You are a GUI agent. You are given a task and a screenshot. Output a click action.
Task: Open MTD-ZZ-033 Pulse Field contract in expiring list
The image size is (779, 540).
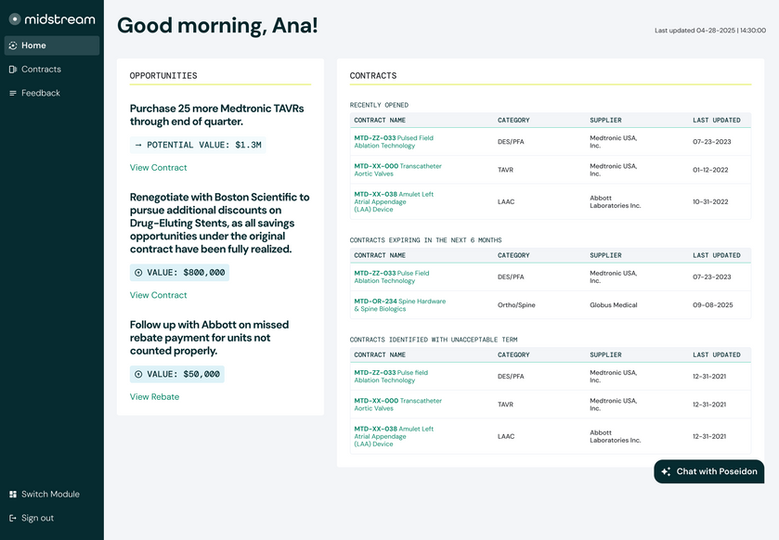pos(391,277)
